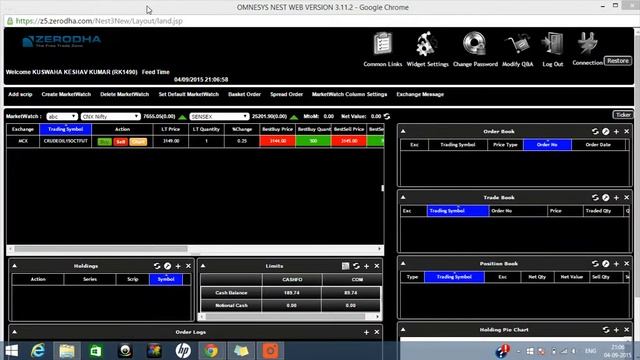This screenshot has width=640, height=360.
Task: Click the Chrome address bar URL
Action: [99, 21]
